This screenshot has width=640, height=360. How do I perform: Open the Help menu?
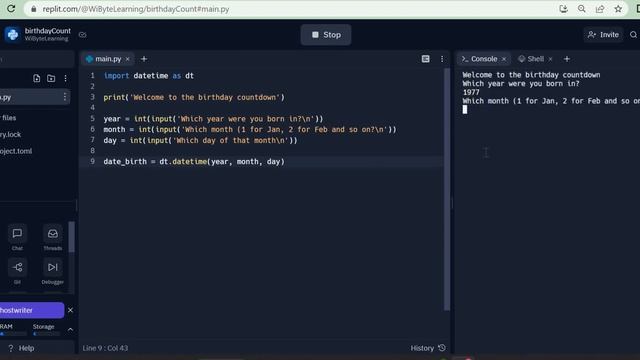(x=22, y=348)
